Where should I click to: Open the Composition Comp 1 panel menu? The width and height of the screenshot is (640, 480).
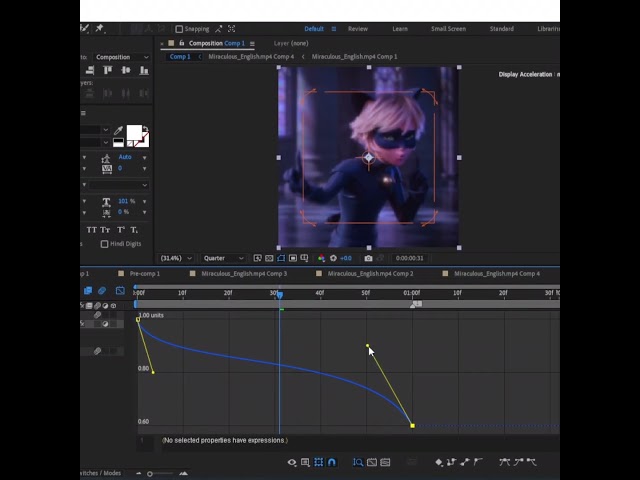pos(252,43)
